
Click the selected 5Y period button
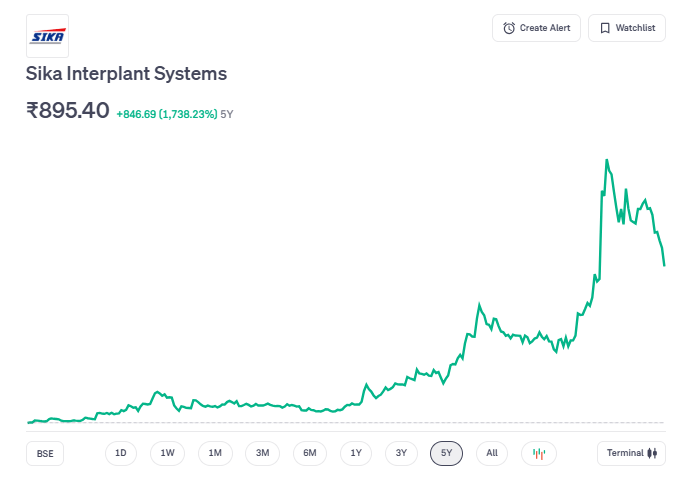(447, 453)
